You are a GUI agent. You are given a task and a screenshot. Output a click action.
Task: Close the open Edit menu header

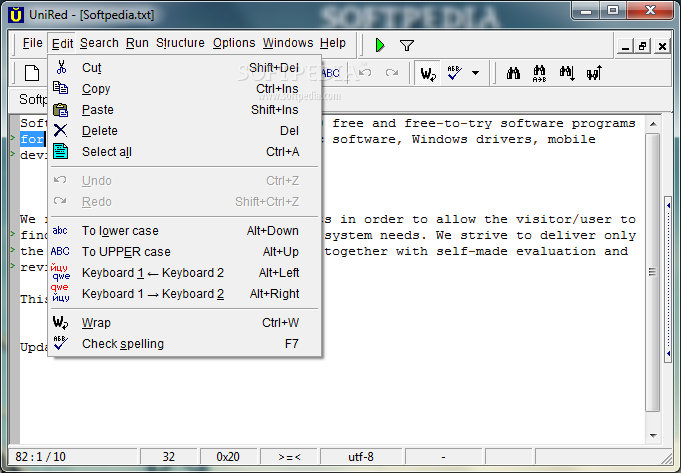[x=62, y=43]
